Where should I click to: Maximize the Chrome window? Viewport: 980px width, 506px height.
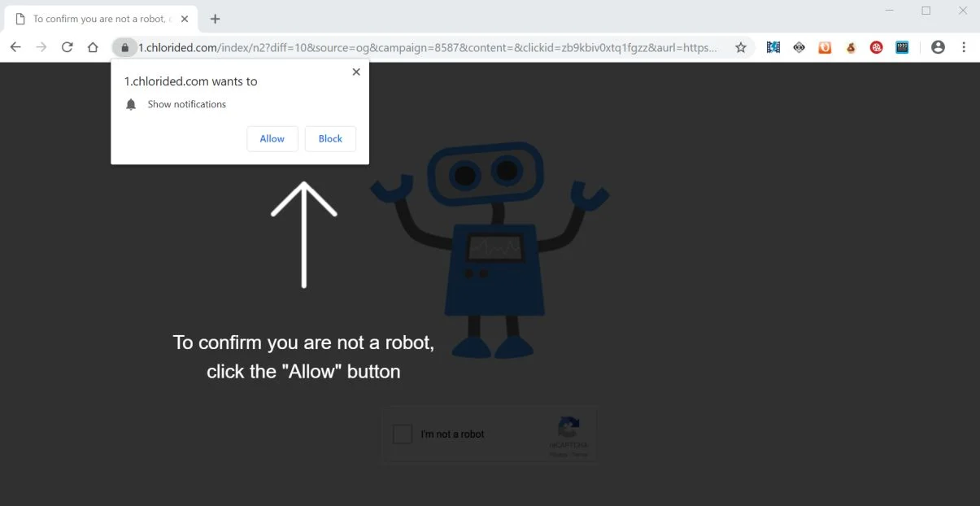[x=926, y=11]
